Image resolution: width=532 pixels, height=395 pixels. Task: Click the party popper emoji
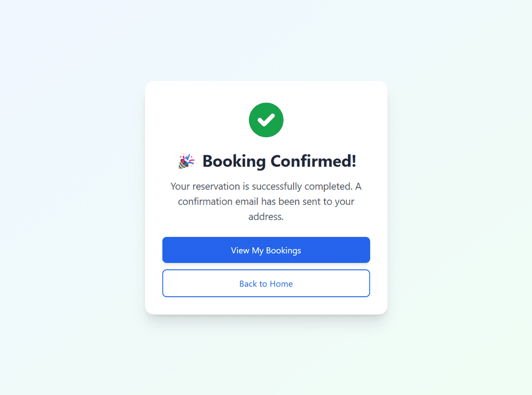click(x=187, y=161)
